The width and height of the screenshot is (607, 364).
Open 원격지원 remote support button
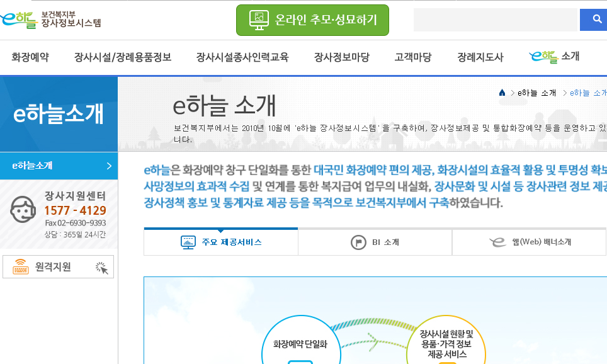(58, 267)
